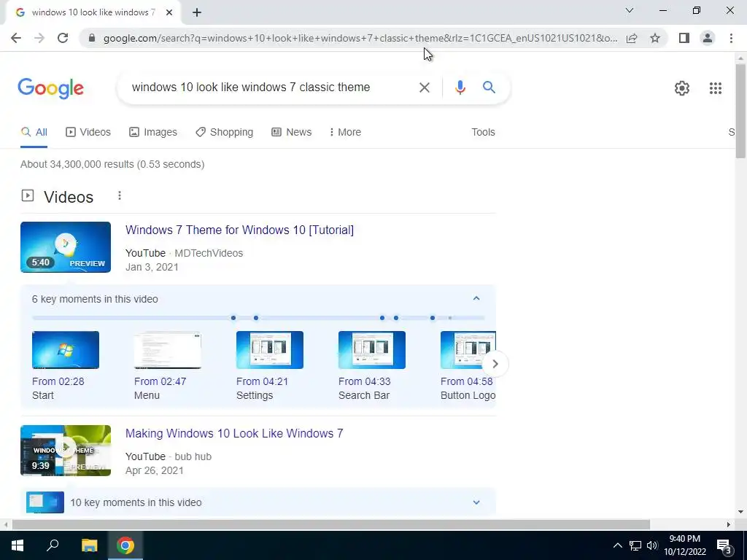Open Making Windows 10 Look Like Windows 7 link
The width and height of the screenshot is (747, 560).
(234, 433)
